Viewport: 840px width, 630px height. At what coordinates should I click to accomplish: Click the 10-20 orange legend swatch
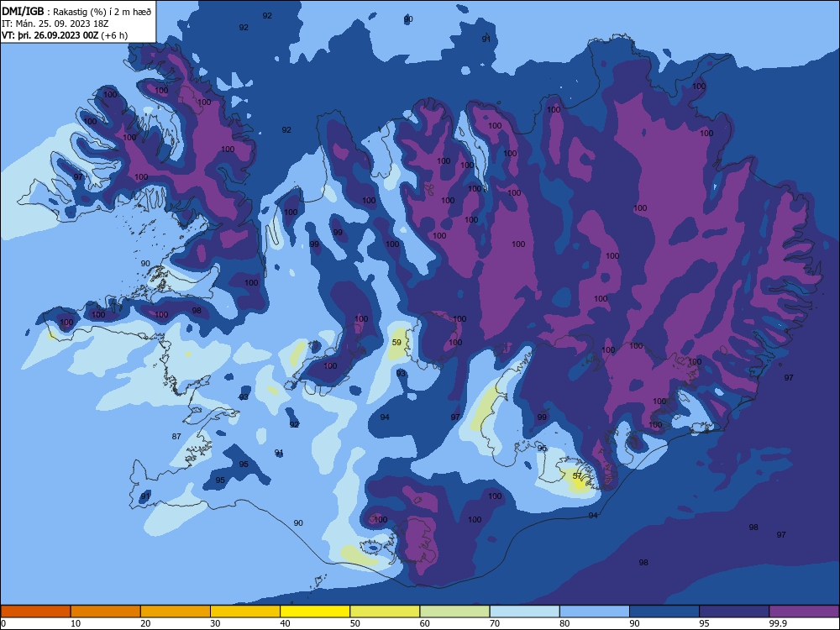point(106,612)
